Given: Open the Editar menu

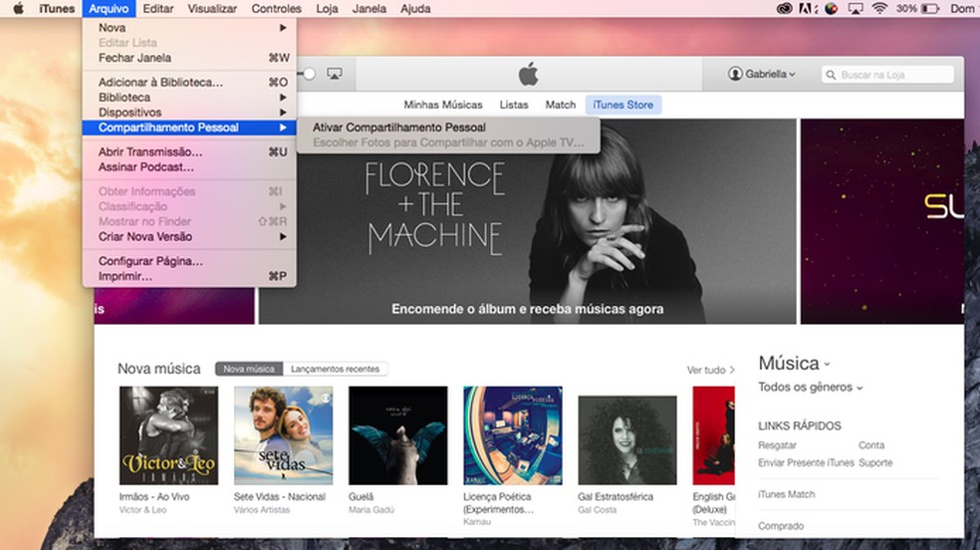Looking at the screenshot, I should 158,8.
